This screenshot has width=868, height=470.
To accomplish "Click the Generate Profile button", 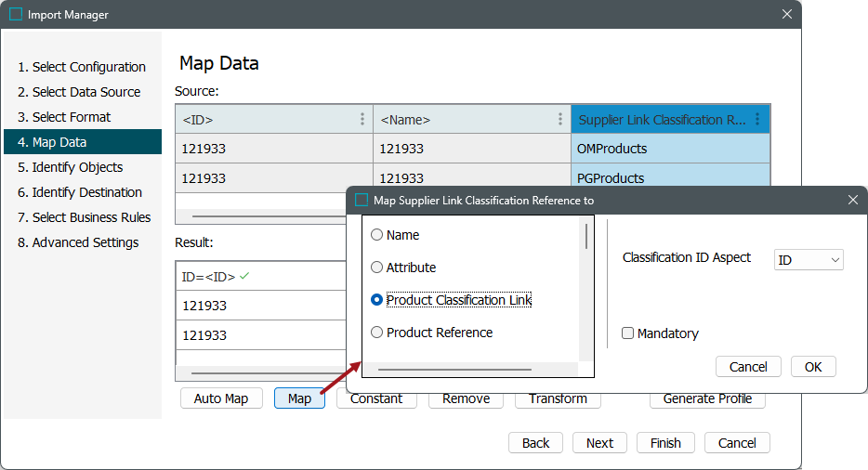I will tap(707, 398).
